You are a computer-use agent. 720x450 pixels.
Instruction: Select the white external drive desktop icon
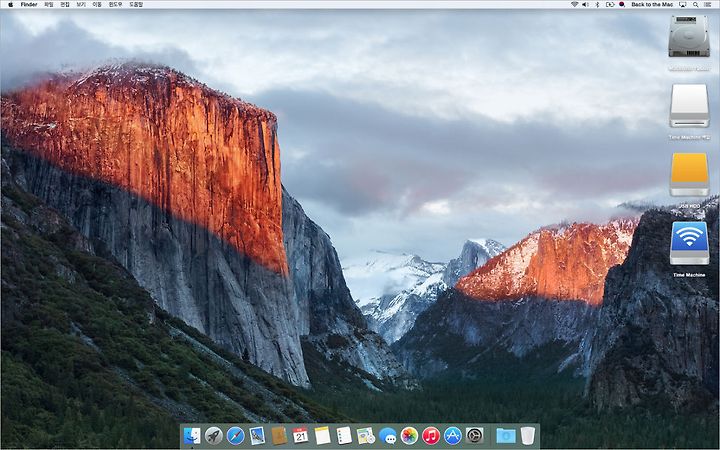click(x=689, y=106)
